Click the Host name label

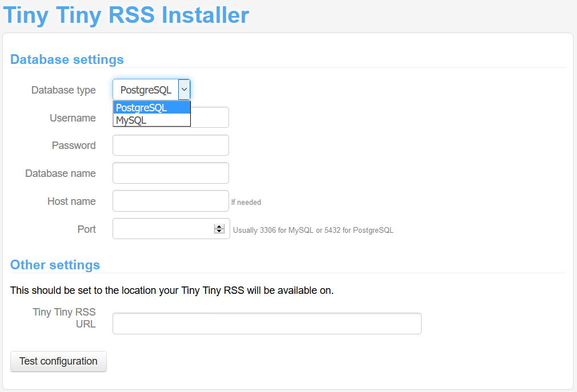coord(71,201)
